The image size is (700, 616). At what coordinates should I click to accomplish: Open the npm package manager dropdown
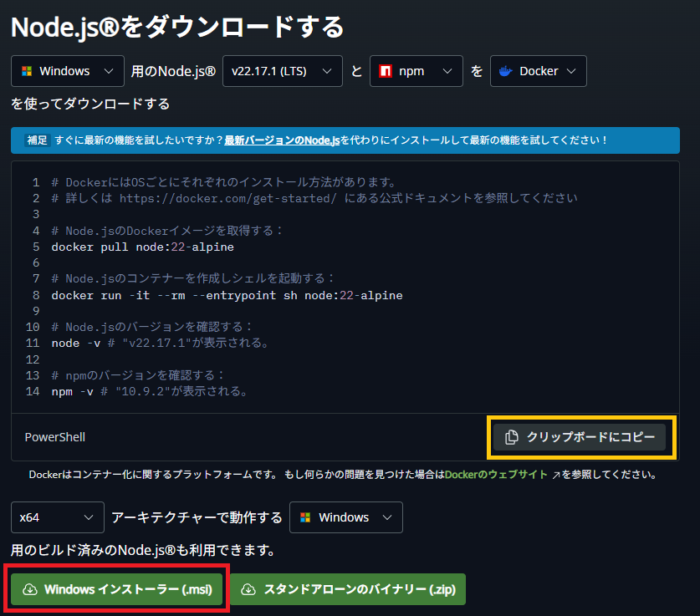(416, 71)
